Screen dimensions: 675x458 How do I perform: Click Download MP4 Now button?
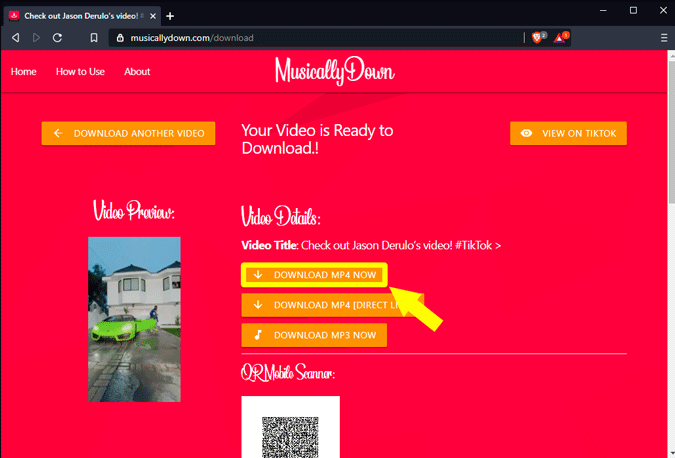point(314,275)
